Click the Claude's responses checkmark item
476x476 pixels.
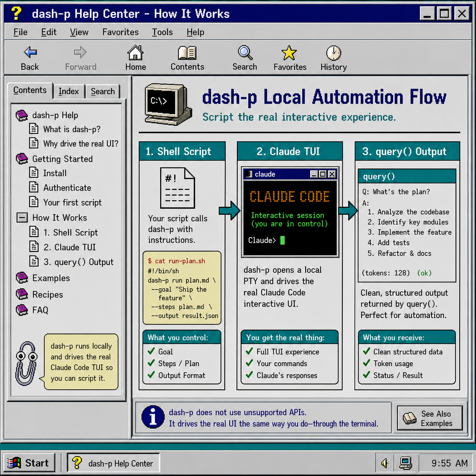pyautogui.click(x=281, y=375)
